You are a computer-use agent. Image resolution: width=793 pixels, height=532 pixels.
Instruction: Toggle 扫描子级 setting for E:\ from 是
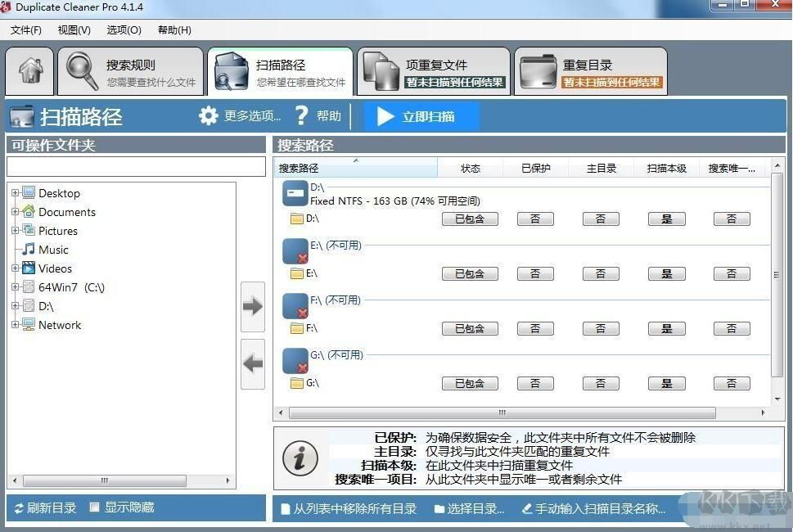(x=665, y=273)
